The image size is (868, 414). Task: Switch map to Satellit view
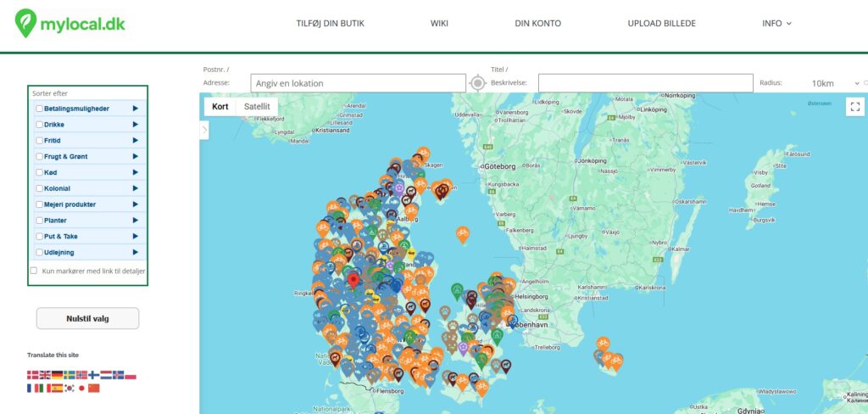click(257, 107)
